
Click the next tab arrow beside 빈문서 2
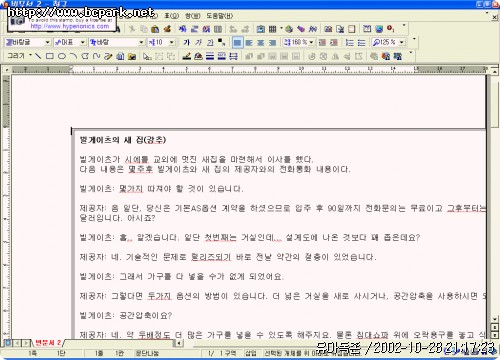25,343
